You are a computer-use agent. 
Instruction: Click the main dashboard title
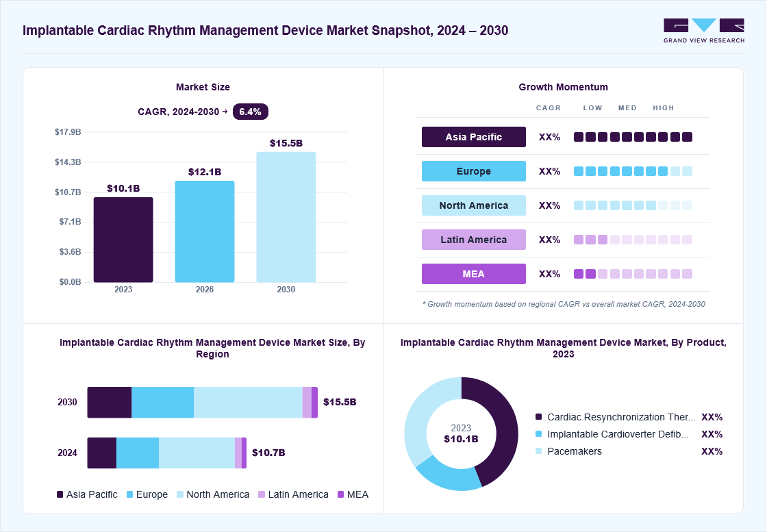click(x=266, y=30)
